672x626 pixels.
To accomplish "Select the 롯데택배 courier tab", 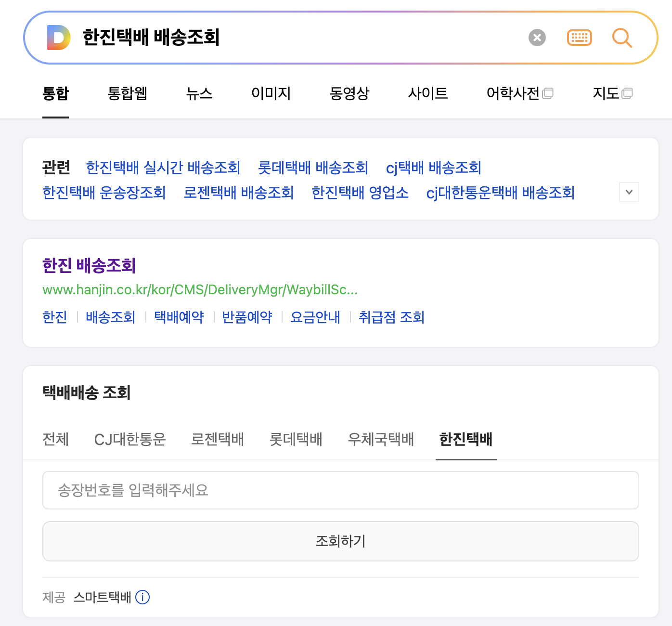I will 296,439.
